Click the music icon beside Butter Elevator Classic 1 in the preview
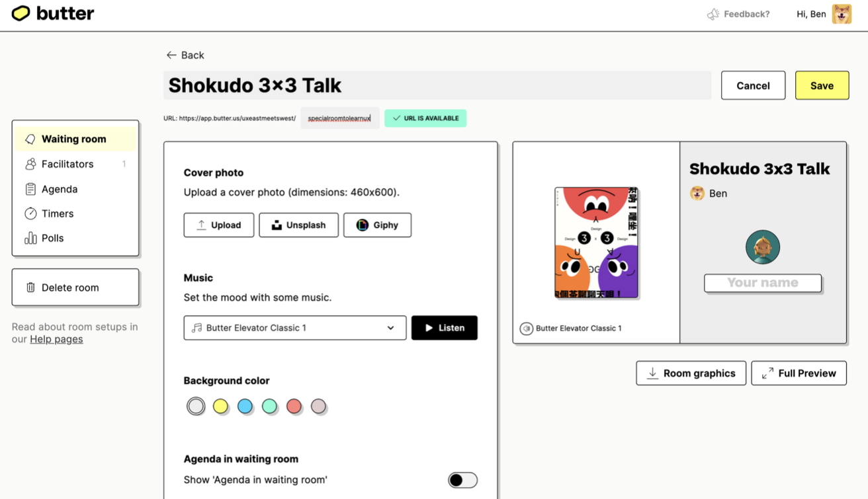Screen dimensions: 868x499 pyautogui.click(x=527, y=328)
